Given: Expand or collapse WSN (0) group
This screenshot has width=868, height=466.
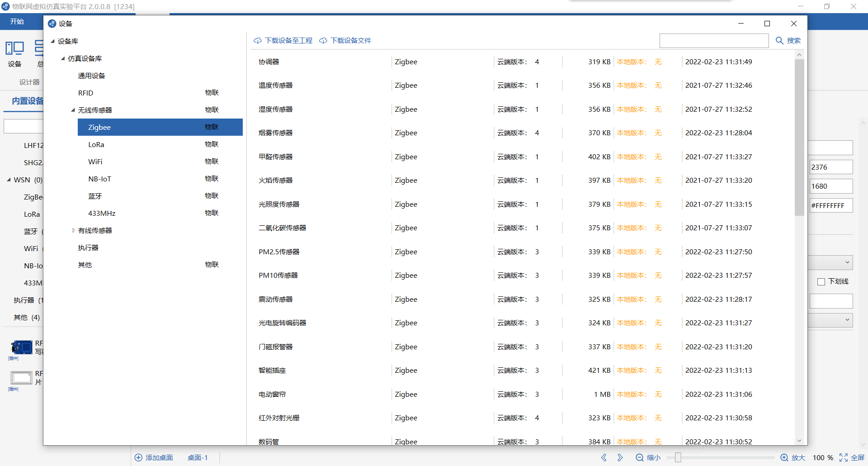Looking at the screenshot, I should (x=9, y=180).
